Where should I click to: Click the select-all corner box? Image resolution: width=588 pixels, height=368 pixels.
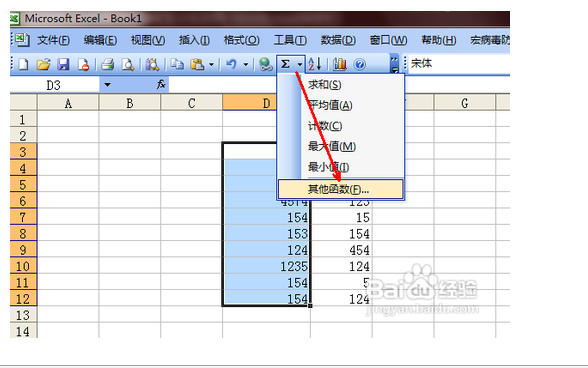23,102
